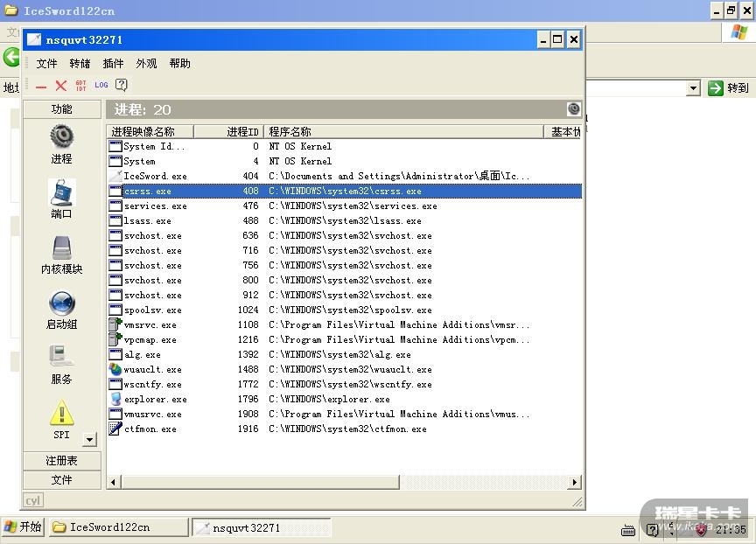Select the System Id... process row
756x544 pixels.
(x=344, y=146)
